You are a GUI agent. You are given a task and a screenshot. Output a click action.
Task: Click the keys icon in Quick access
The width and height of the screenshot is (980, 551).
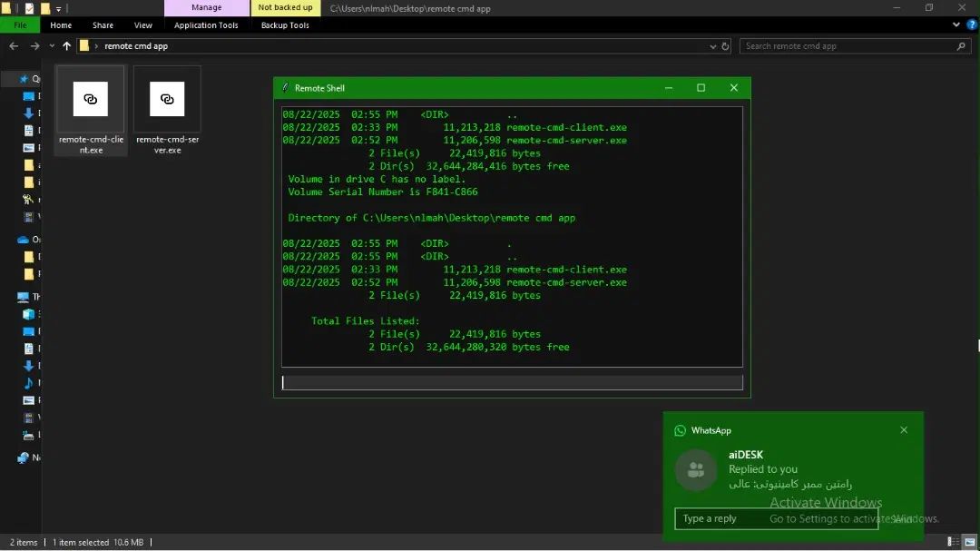[x=28, y=200]
